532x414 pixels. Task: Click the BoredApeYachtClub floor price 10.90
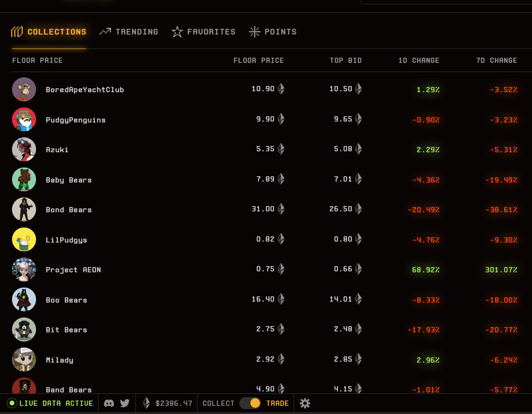[x=263, y=89]
